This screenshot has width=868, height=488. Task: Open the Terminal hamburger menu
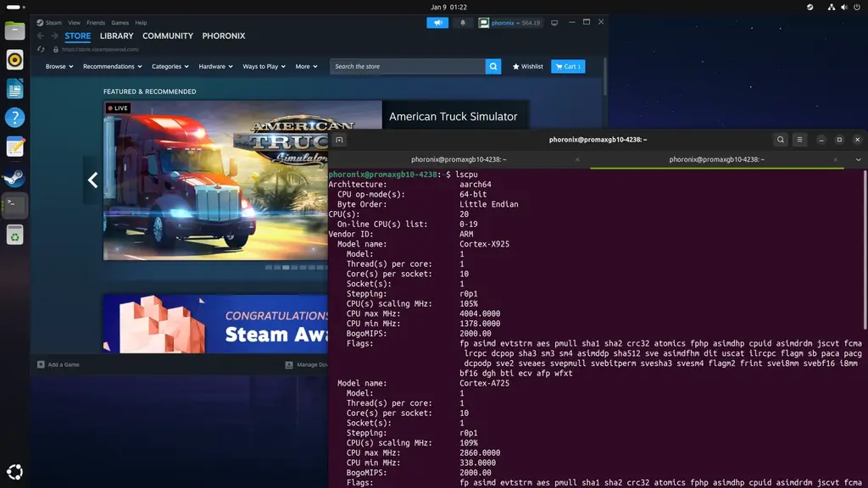click(x=799, y=140)
